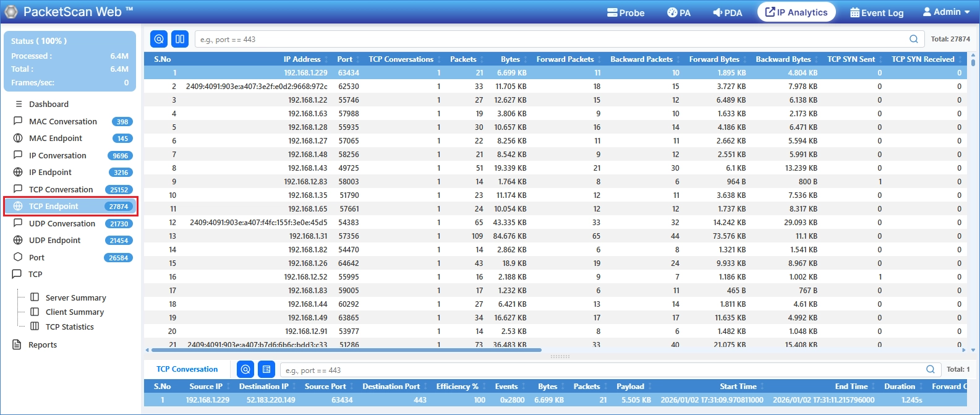The image size is (980, 415).
Task: Click the Status (100%) panel
Action: (x=70, y=61)
